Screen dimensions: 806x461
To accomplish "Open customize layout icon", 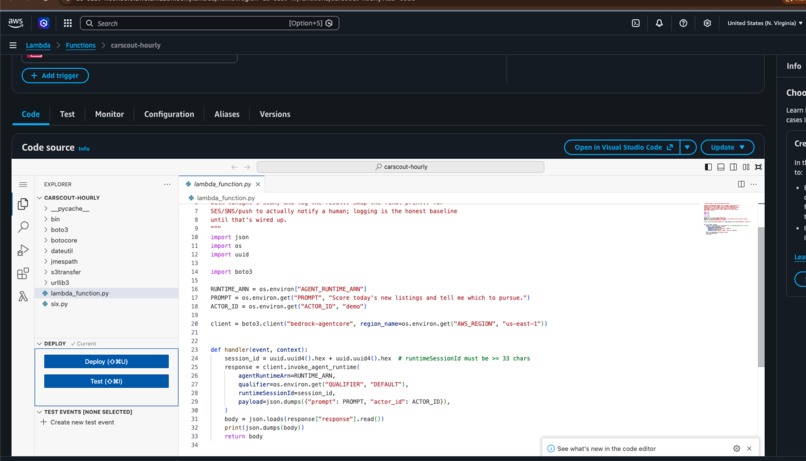I will 746,167.
